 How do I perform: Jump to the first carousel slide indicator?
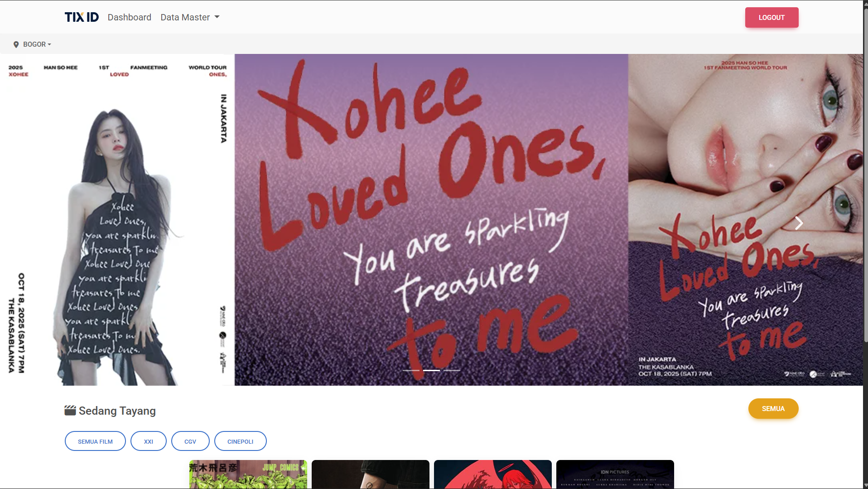(x=411, y=370)
